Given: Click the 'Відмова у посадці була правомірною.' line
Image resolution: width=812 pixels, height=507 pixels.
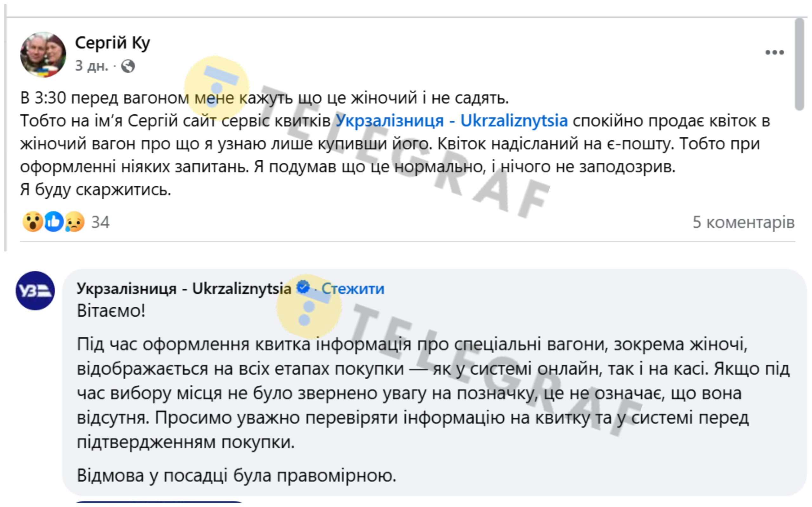Looking at the screenshot, I should 237,476.
